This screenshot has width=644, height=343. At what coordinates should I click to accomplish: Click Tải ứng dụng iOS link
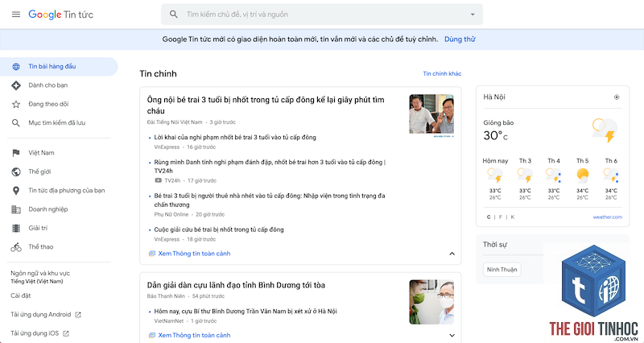pos(35,333)
